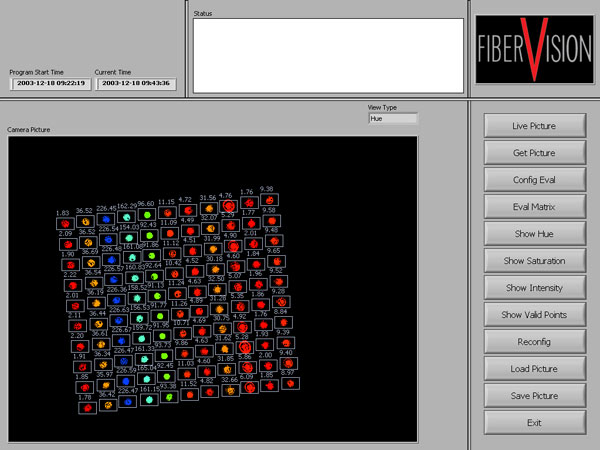Click inside the Status text box
This screenshot has width=600, height=450.
[328, 55]
